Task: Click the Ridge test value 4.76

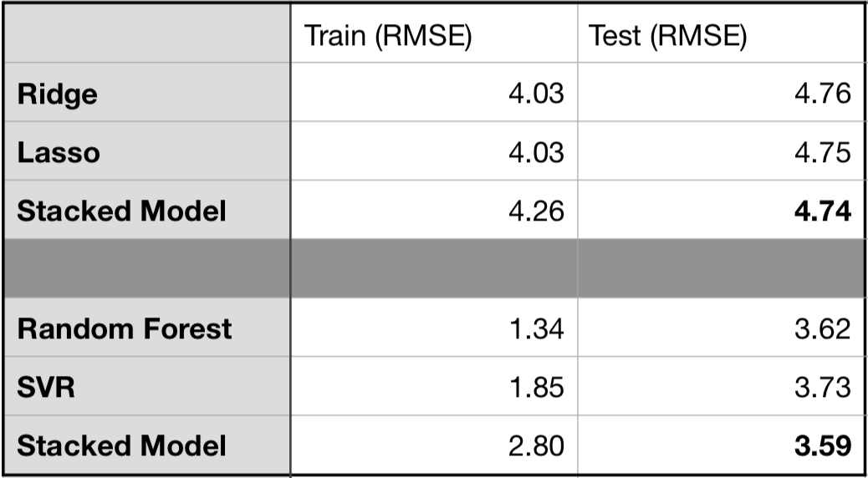Action: pos(822,94)
